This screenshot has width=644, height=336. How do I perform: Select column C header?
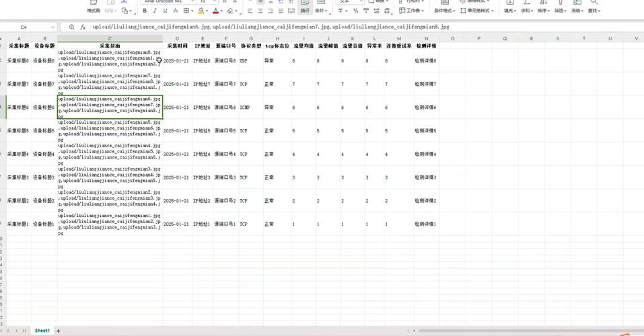tap(110, 38)
